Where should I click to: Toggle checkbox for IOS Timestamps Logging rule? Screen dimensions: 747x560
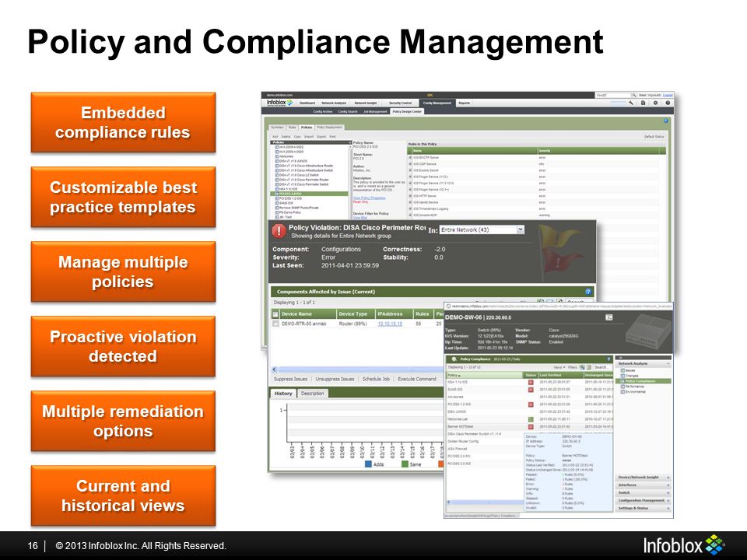pos(410,208)
